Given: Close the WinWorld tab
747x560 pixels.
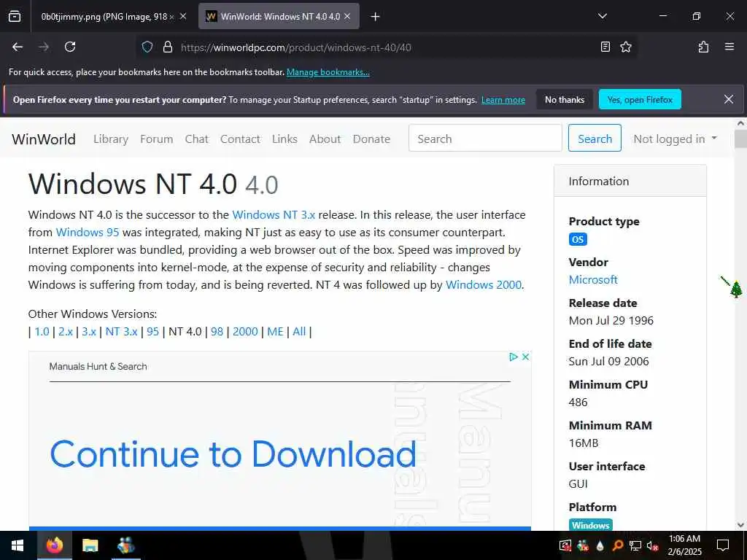Looking at the screenshot, I should (x=347, y=16).
